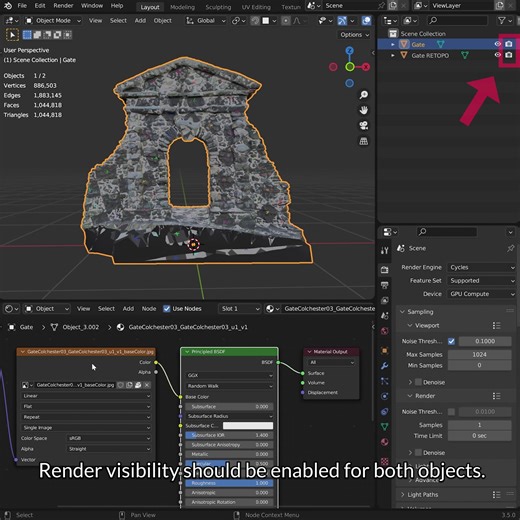This screenshot has width=520, height=520.
Task: Open Viewport sampling presets list icon
Action: point(496,326)
